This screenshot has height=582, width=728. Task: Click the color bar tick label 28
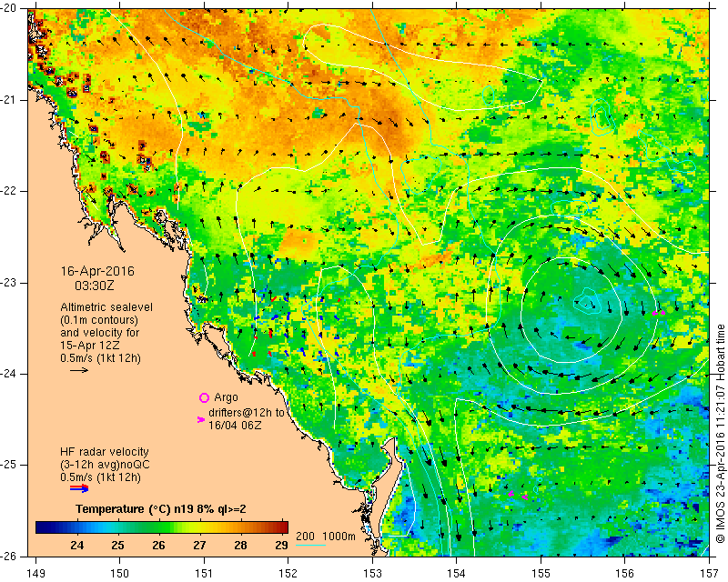click(x=240, y=545)
